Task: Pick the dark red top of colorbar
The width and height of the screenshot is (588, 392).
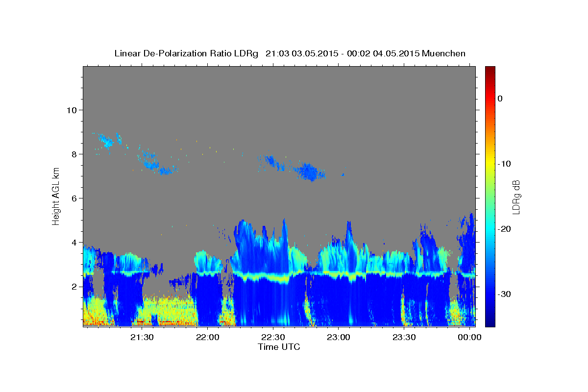Action: tap(490, 70)
